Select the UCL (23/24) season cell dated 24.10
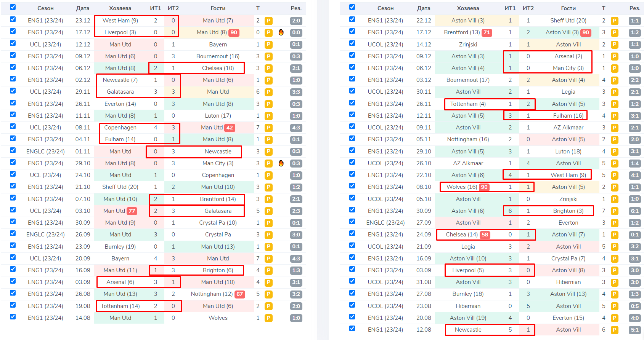644x340 pixels. 45,175
